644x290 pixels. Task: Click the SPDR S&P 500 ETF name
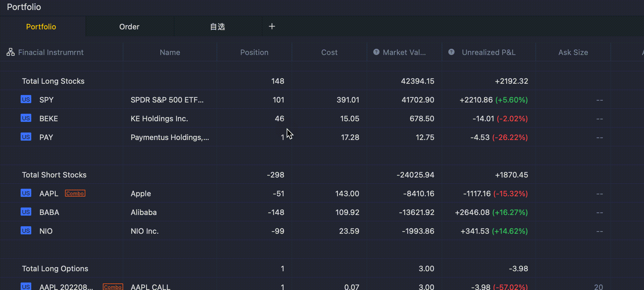(167, 100)
